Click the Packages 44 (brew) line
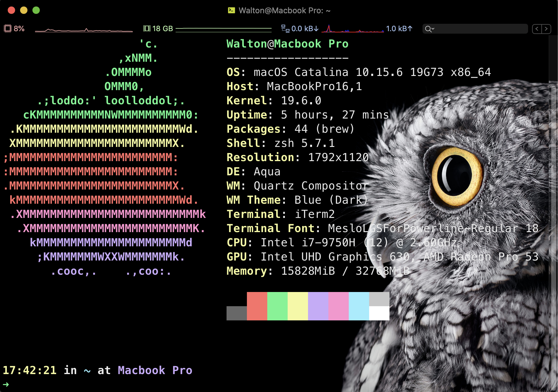 tap(290, 129)
